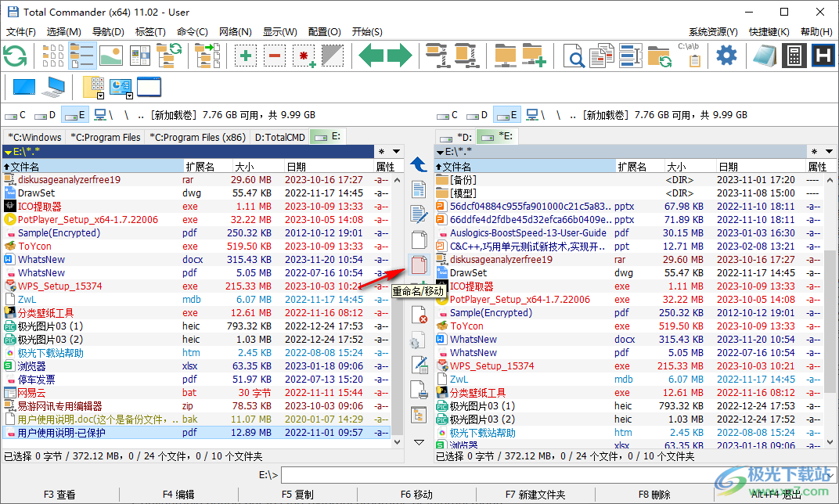Click the rename/move red document icon
The height and width of the screenshot is (504, 839).
click(419, 265)
